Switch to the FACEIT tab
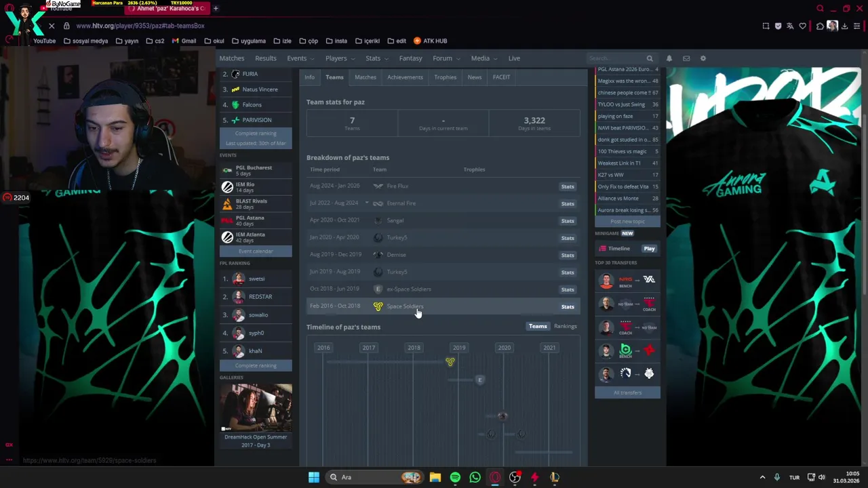 [501, 77]
